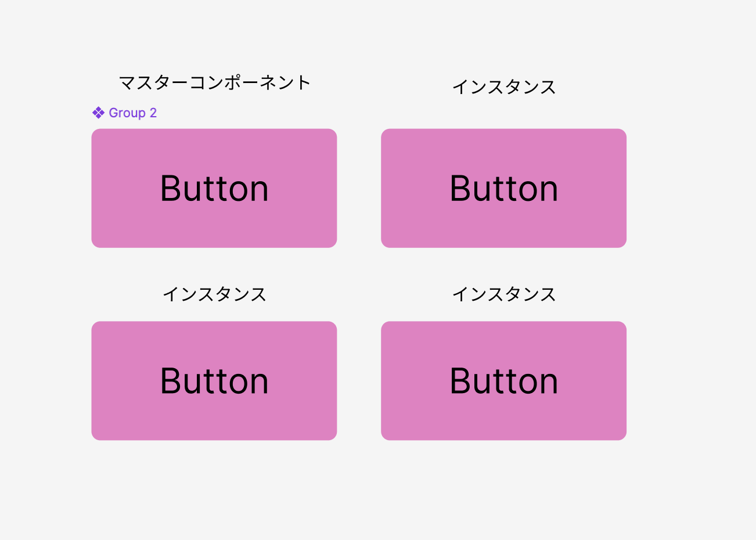The height and width of the screenshot is (540, 756).
Task: Select the Group 2 component name label
Action: (132, 113)
